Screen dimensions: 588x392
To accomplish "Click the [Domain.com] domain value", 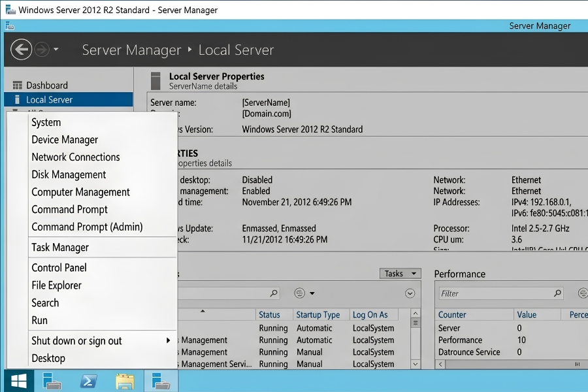I will [x=267, y=113].
